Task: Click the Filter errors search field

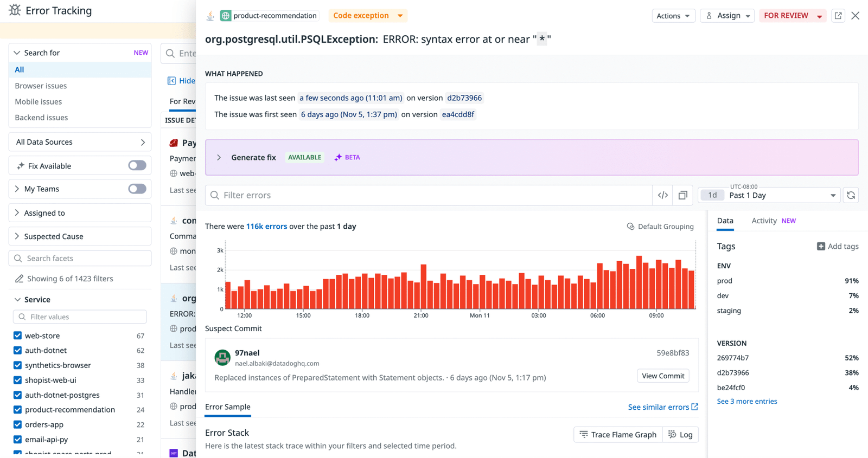Action: click(x=429, y=195)
